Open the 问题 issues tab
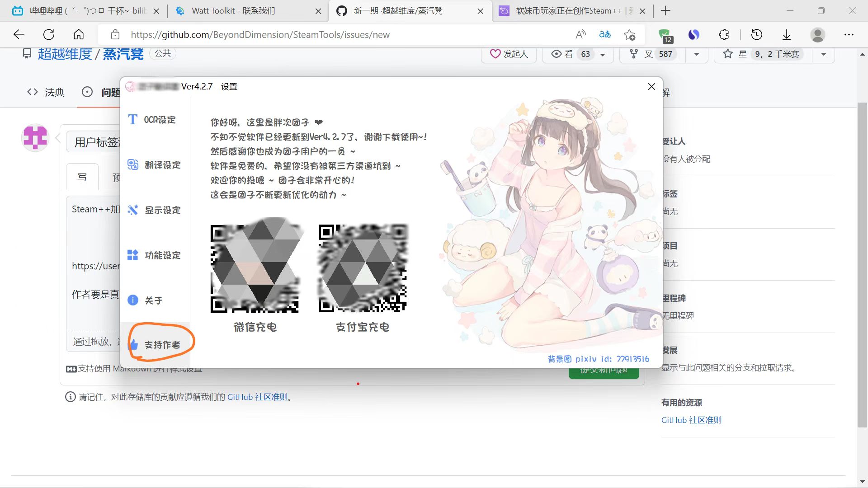The width and height of the screenshot is (868, 488). tap(101, 92)
